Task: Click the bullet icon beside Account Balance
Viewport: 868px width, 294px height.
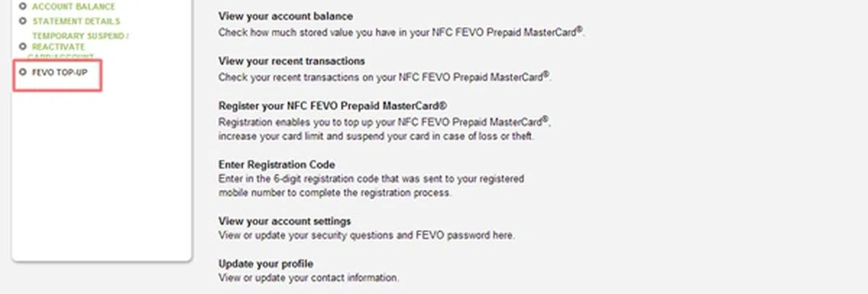Action: (x=22, y=7)
